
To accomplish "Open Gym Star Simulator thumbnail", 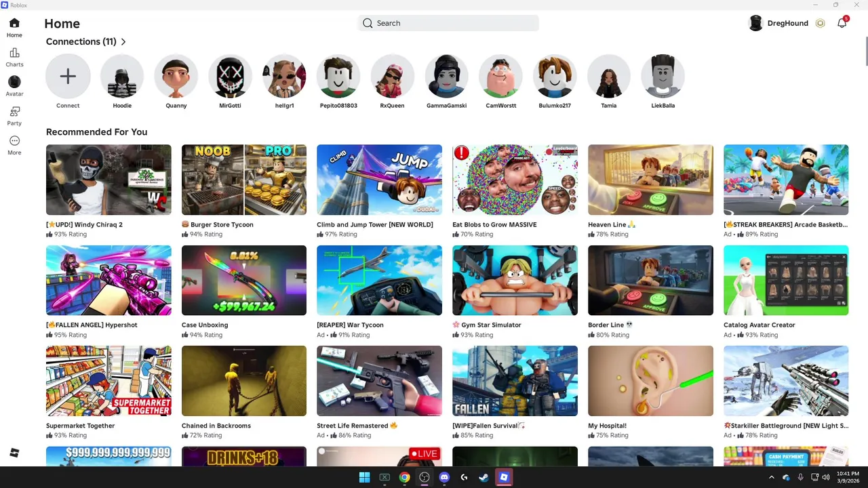I will 515,281.
